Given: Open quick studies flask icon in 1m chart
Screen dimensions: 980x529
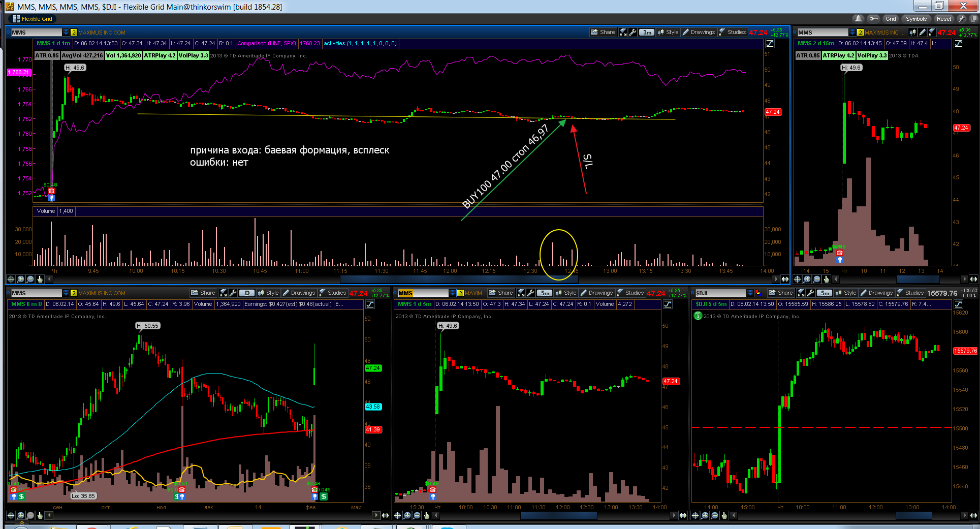Looking at the screenshot, I should coord(623,32).
